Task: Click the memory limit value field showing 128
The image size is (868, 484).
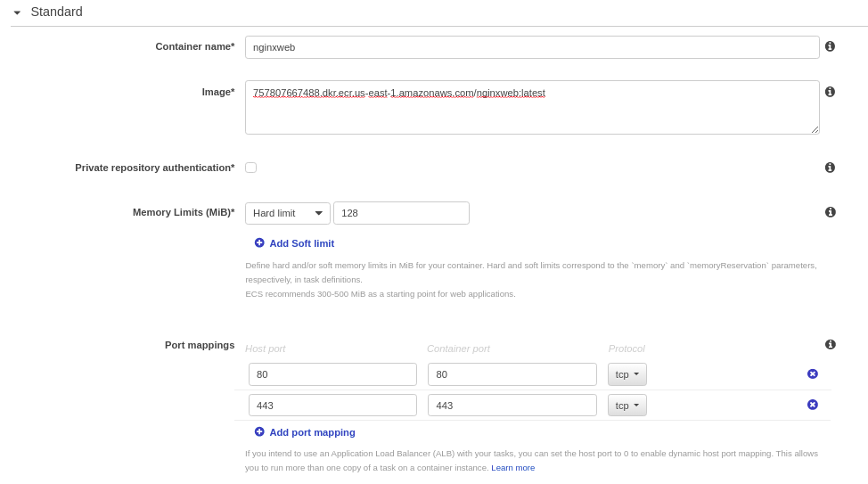Action: 401,213
